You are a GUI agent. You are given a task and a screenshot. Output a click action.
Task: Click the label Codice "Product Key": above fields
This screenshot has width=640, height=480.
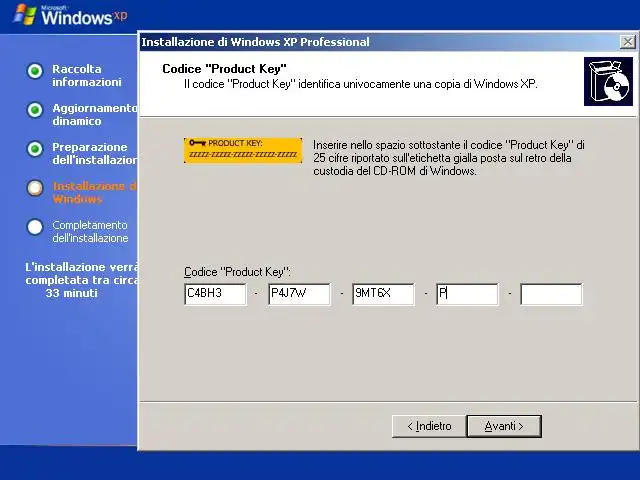237,272
